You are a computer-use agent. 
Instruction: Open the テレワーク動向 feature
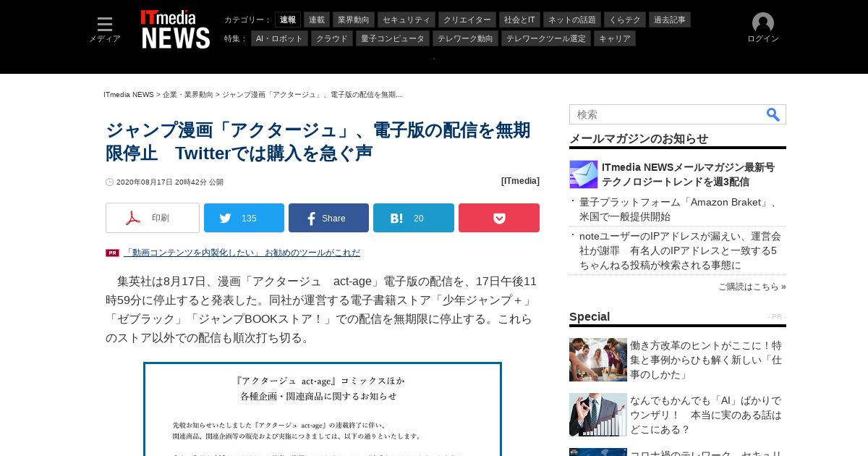pos(465,38)
